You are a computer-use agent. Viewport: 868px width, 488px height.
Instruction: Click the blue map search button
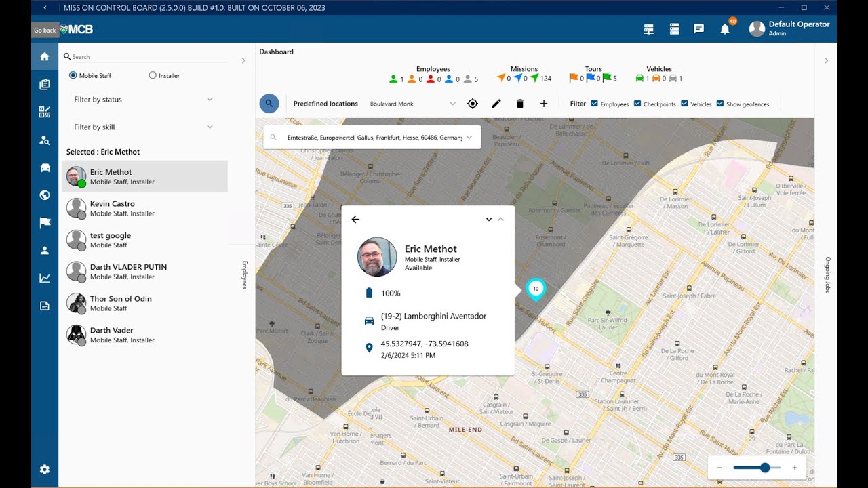pyautogui.click(x=269, y=104)
